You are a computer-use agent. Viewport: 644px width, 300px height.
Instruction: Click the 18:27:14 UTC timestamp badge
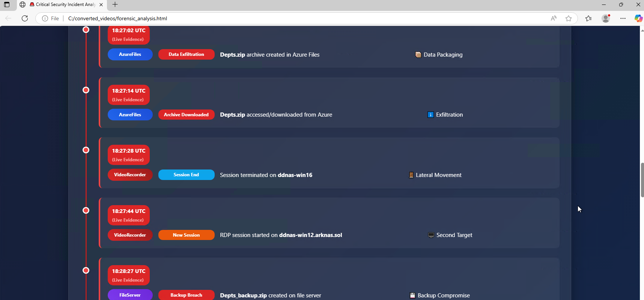pos(129,95)
